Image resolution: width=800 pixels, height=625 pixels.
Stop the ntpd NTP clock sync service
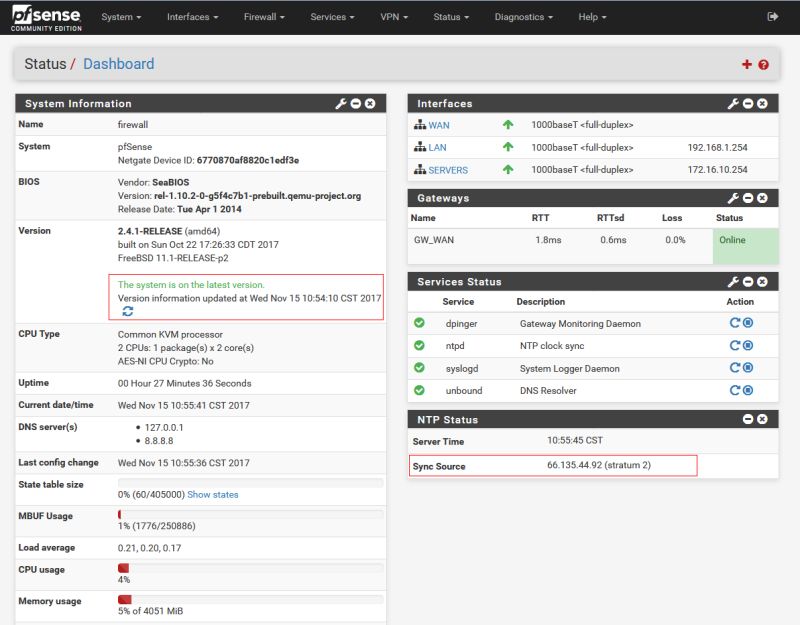point(748,343)
